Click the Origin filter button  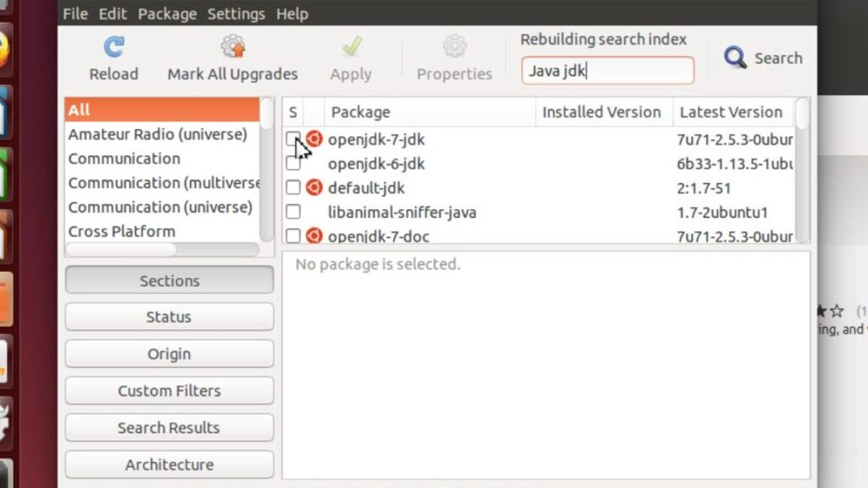170,354
